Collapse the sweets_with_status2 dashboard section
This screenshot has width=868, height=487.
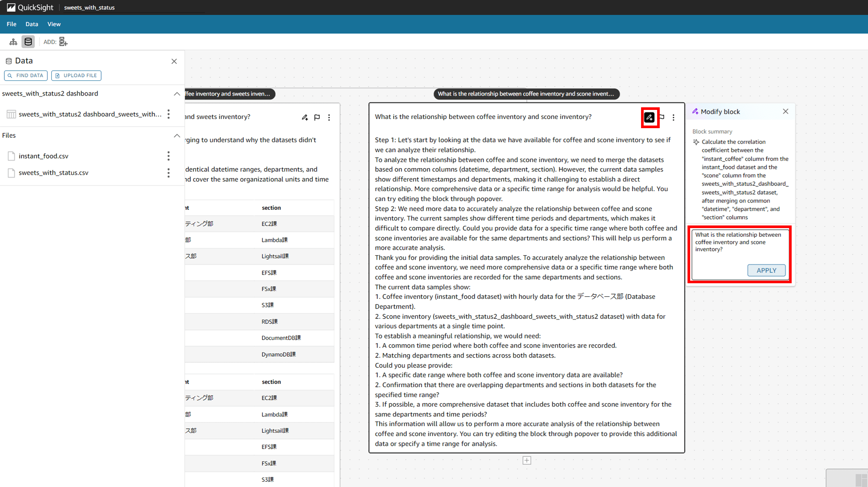point(177,94)
